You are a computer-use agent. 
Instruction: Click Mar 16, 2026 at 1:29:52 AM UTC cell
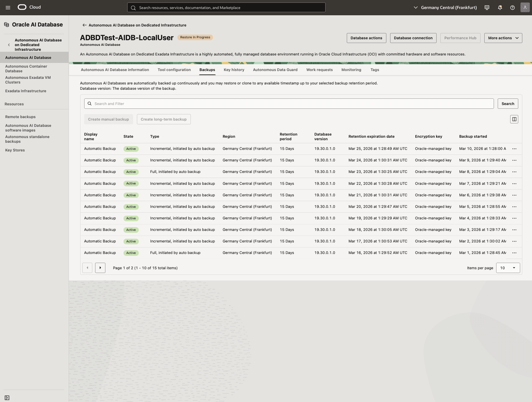pyautogui.click(x=378, y=253)
